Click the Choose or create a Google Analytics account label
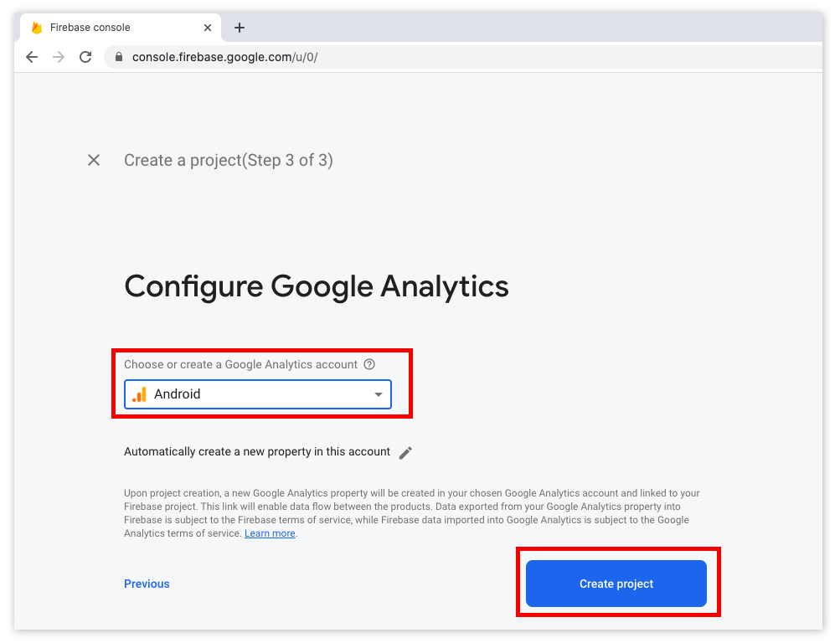This screenshot has height=643, width=840. tap(240, 364)
